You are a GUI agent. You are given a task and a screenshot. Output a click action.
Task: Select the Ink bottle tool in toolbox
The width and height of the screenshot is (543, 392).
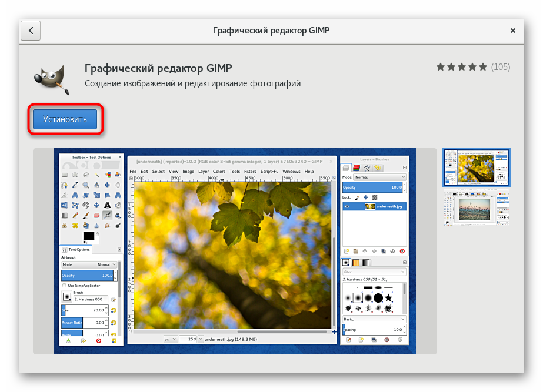(x=118, y=215)
